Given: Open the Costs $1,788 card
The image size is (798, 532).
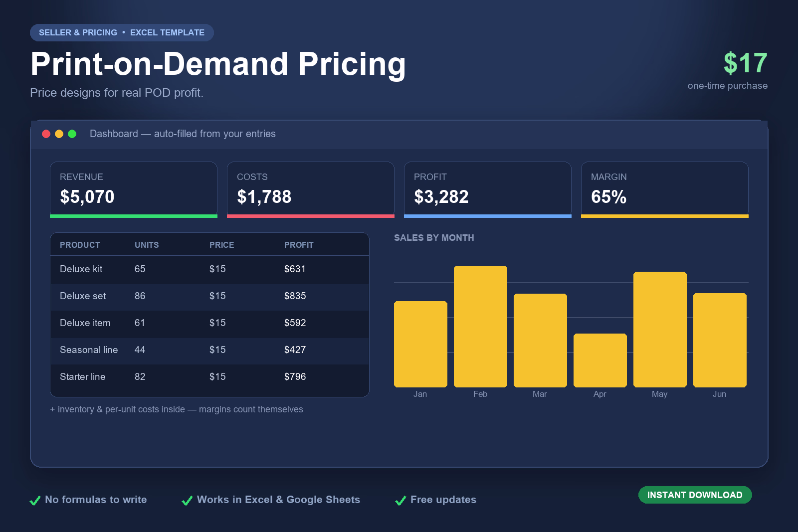Looking at the screenshot, I should 311,189.
